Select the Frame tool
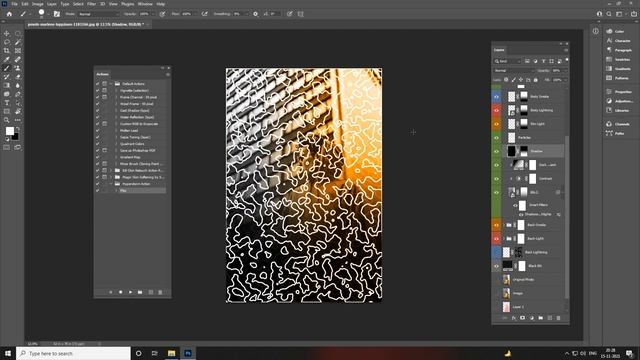640x360 pixels. click(x=18, y=51)
